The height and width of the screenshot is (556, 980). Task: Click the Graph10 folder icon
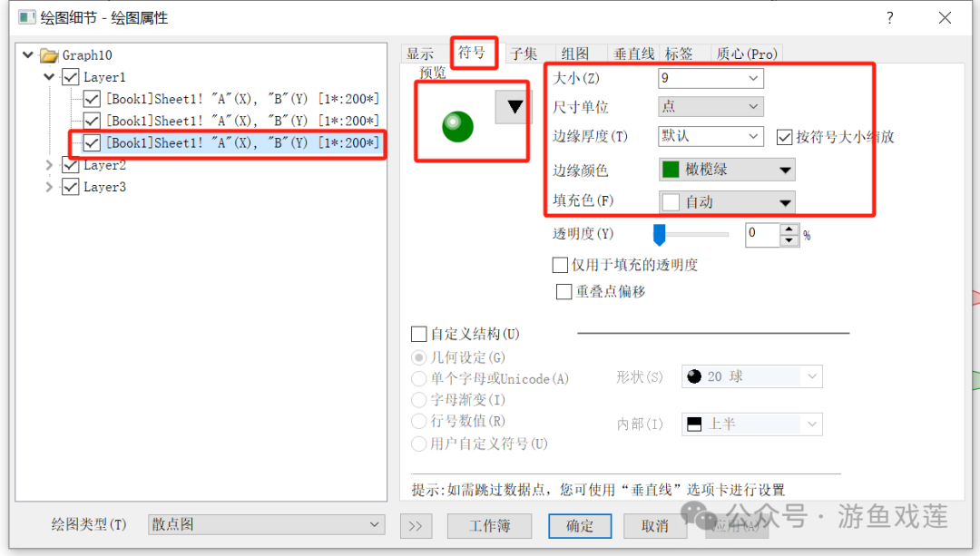click(x=49, y=55)
